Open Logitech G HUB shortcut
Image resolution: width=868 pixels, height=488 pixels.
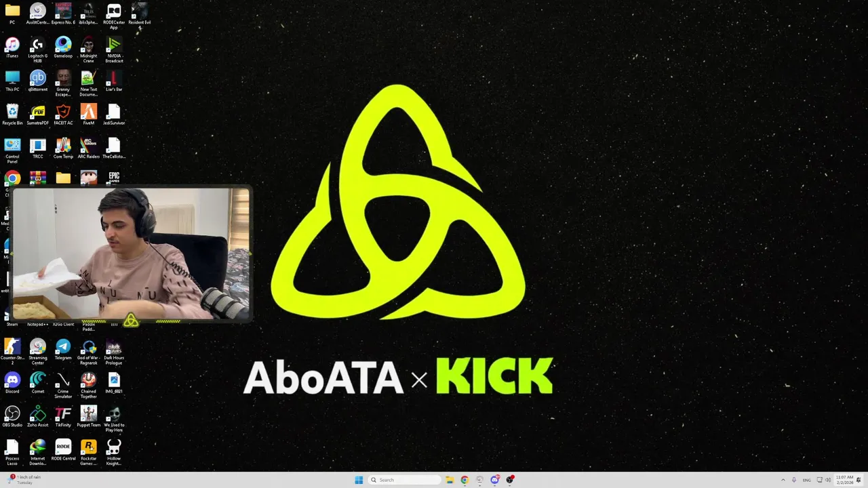[38, 50]
